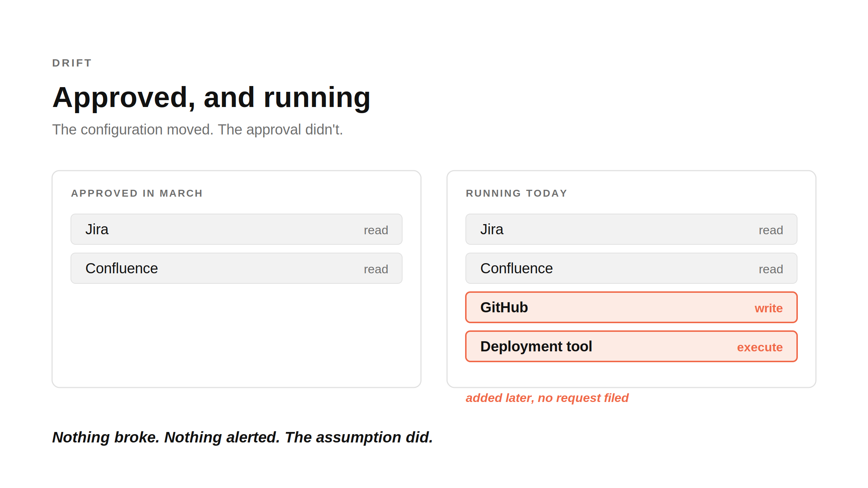Click the 'Approved, and running' title
868x488 pixels.
[212, 98]
